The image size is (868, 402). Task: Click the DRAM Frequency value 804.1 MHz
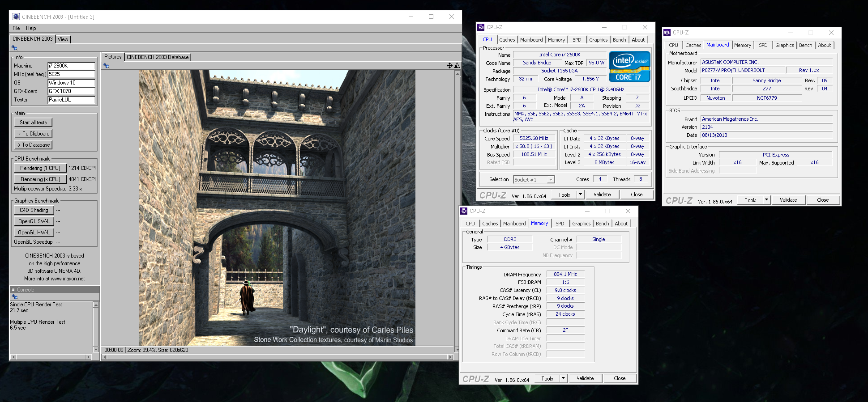pyautogui.click(x=565, y=275)
